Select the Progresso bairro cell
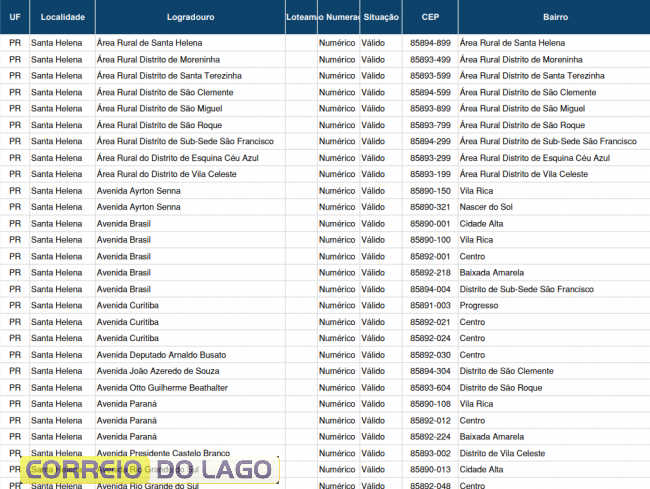The height and width of the screenshot is (489, 650). [x=479, y=305]
